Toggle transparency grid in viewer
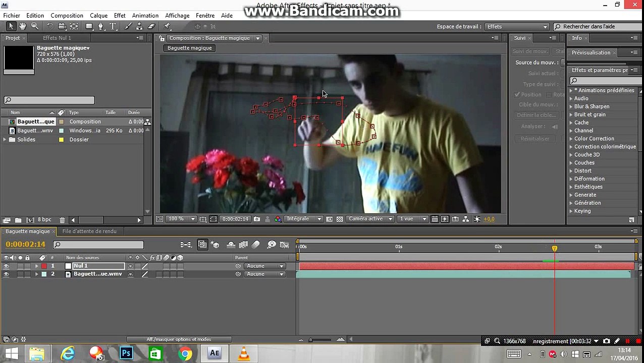This screenshot has width=644, height=363. click(340, 219)
